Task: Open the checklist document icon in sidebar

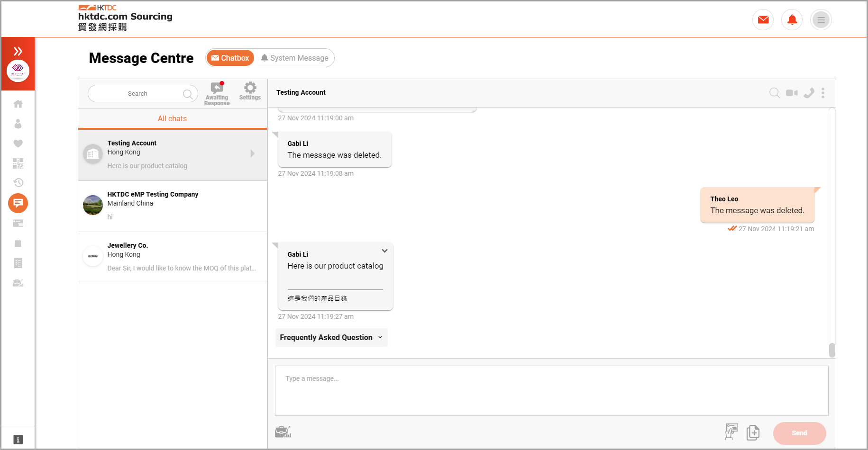Action: coord(18,263)
